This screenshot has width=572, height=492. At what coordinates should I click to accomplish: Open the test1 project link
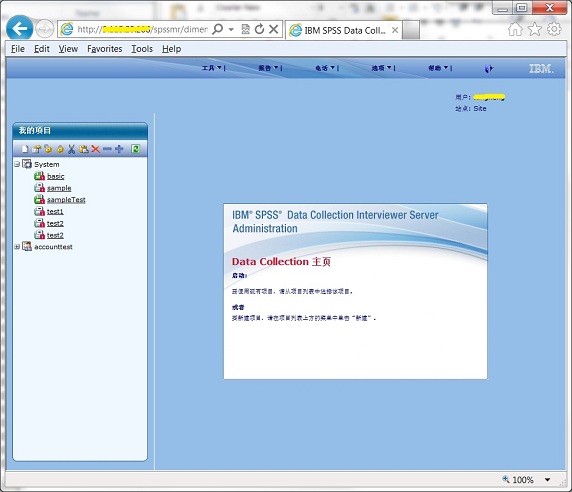(55, 211)
